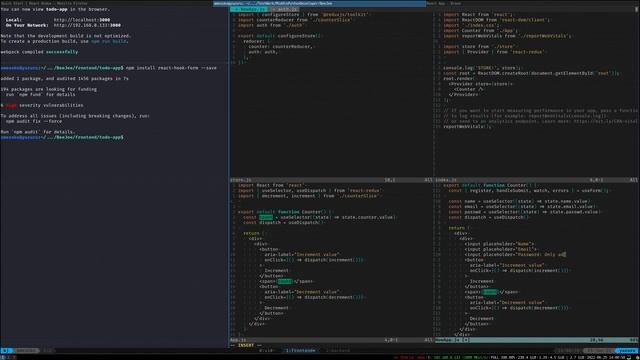Click the 'reportWebVitals();' line in index.js

coord(468,127)
